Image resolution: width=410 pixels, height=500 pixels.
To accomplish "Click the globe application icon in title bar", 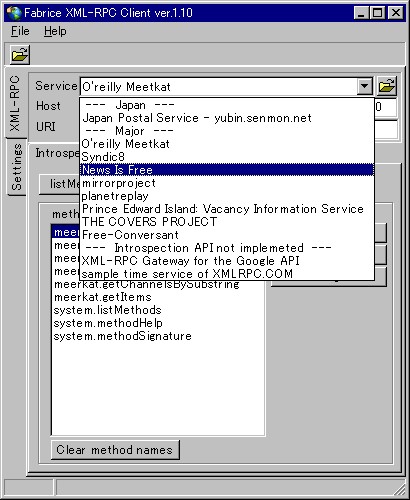I will click(x=14, y=13).
